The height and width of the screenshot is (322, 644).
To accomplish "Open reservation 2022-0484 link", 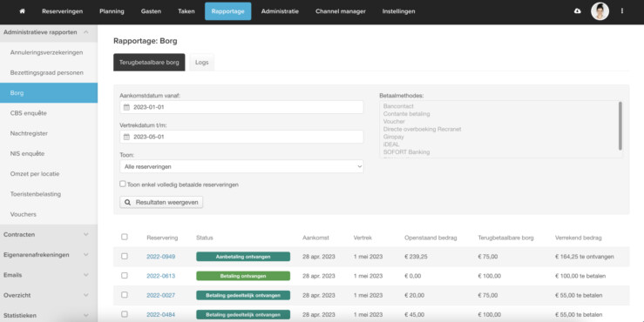I will (x=160, y=315).
